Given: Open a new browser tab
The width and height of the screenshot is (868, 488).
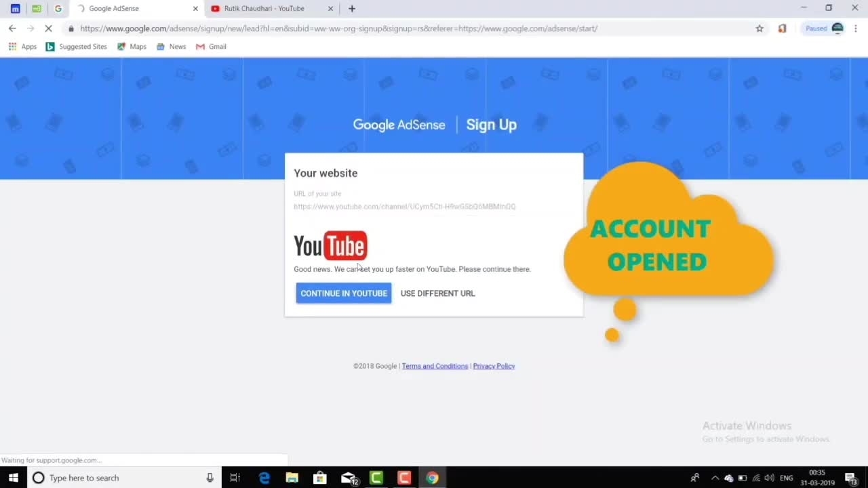Looking at the screenshot, I should [351, 9].
